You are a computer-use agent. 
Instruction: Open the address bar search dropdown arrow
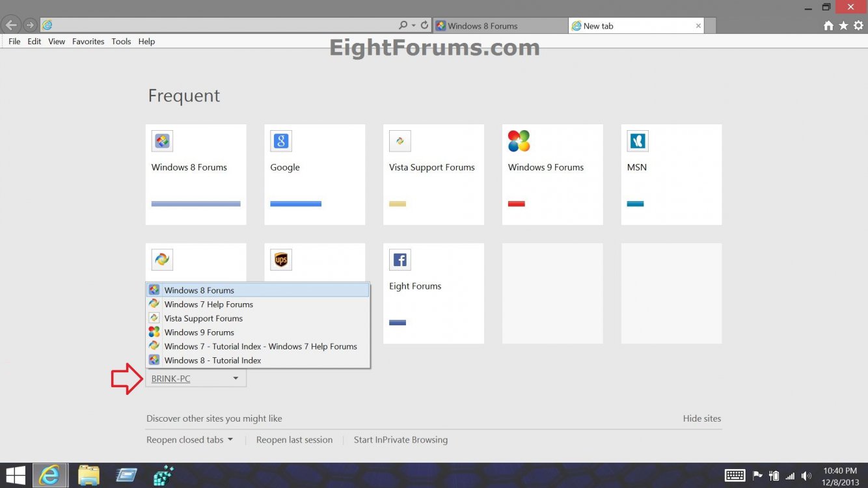[413, 25]
